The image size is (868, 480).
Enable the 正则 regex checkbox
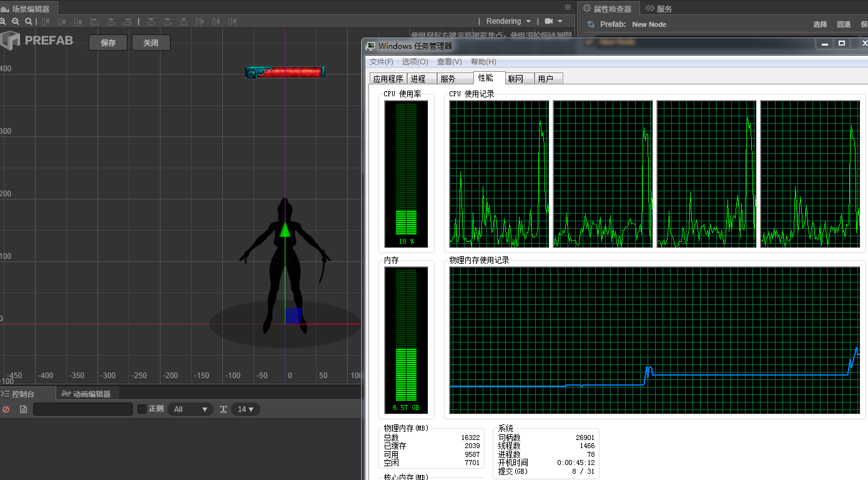click(x=142, y=409)
